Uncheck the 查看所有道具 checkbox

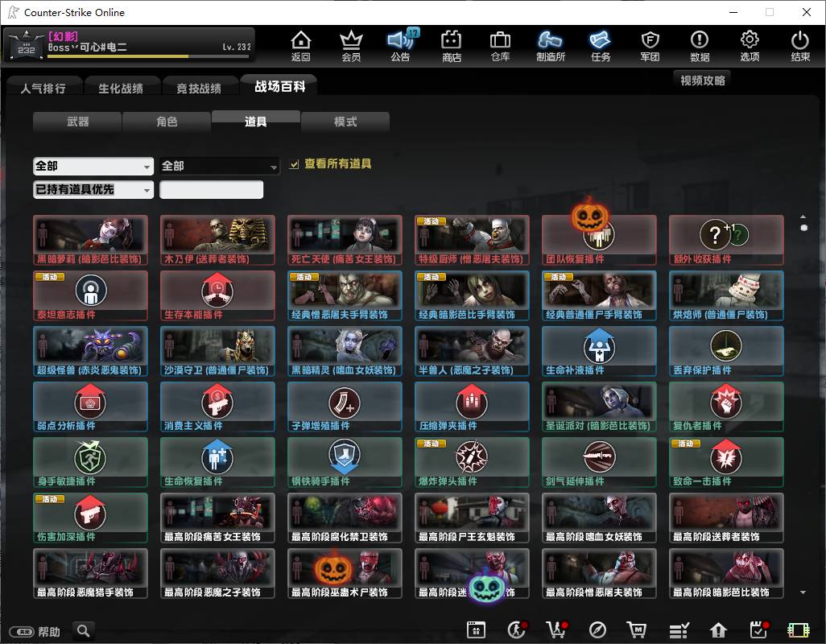[x=295, y=164]
